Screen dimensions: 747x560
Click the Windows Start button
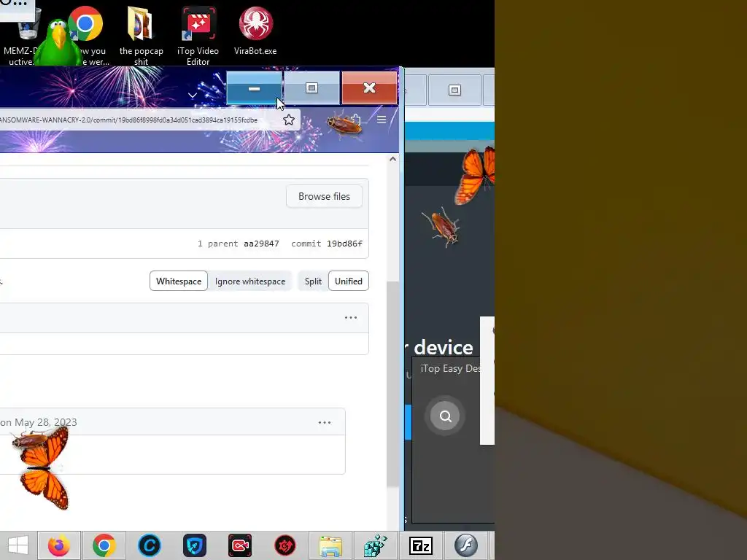tap(18, 545)
